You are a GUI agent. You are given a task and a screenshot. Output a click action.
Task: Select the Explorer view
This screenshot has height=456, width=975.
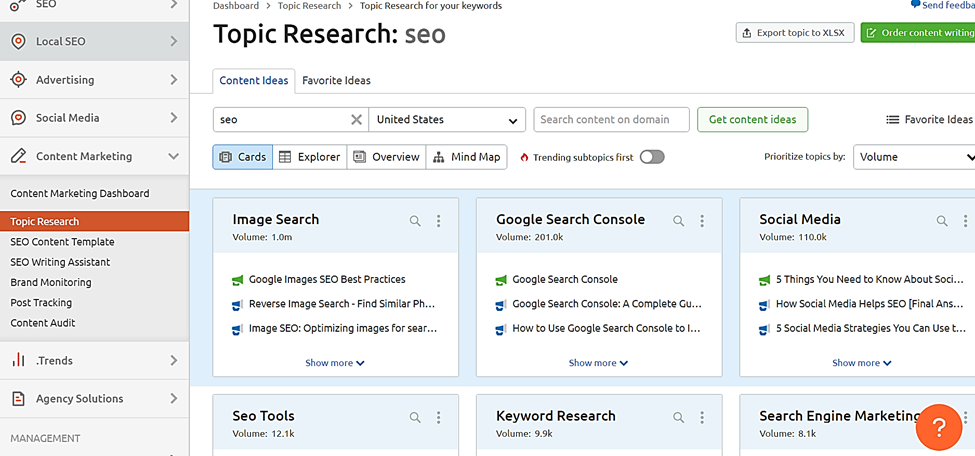[310, 157]
